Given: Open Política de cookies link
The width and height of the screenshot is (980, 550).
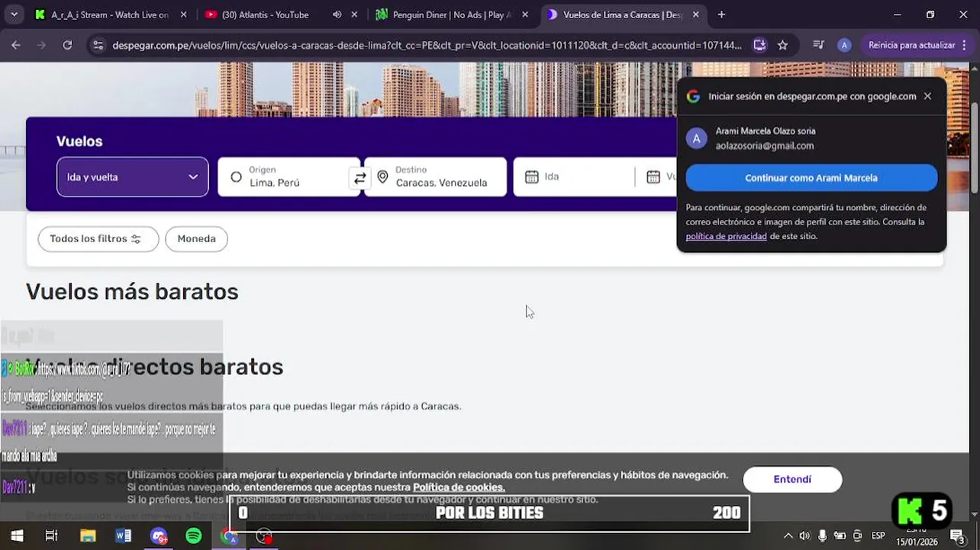Looking at the screenshot, I should coord(459,487).
